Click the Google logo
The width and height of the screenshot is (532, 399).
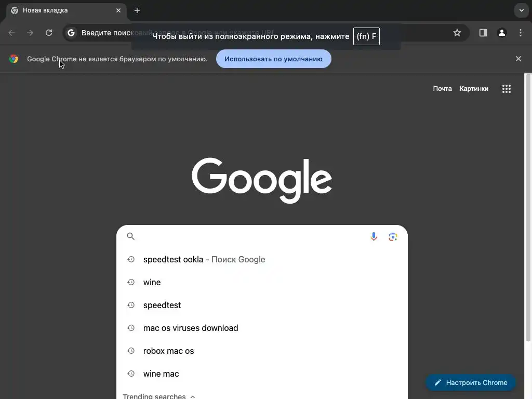[x=262, y=180]
